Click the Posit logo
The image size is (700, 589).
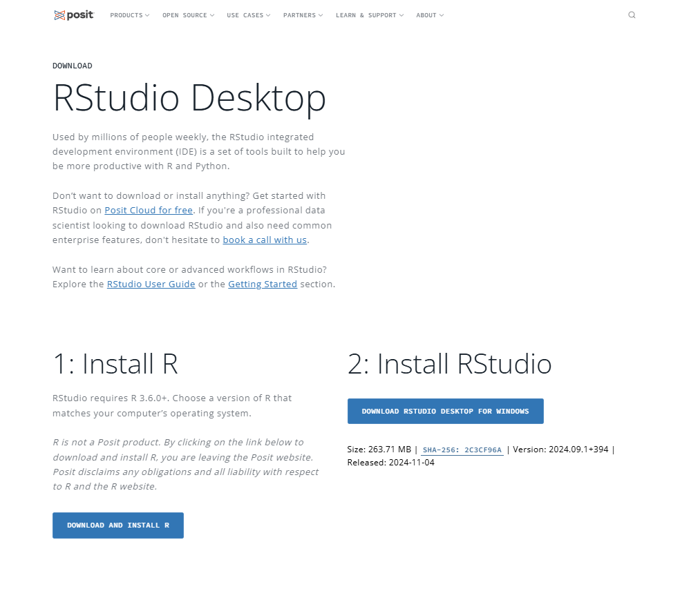pos(74,15)
